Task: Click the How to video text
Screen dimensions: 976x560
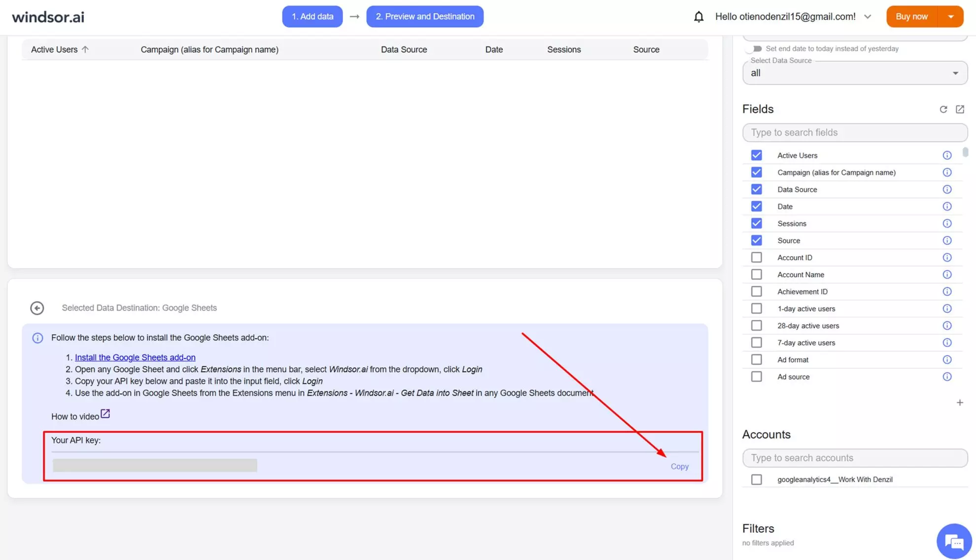Action: tap(75, 417)
